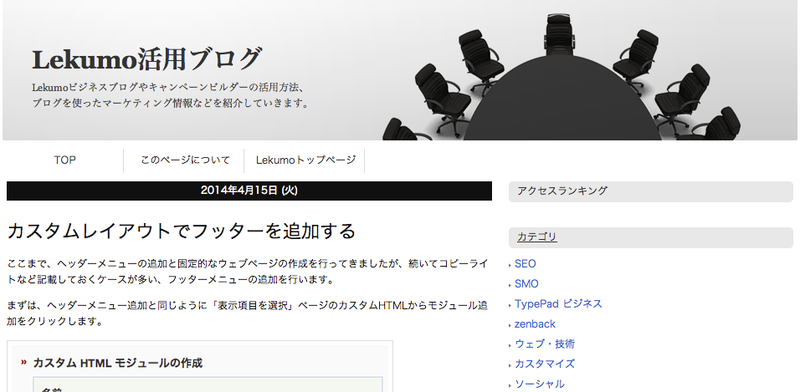Open the Lekumo活用ブログ site title
The width and height of the screenshot is (800, 392).
[x=147, y=59]
